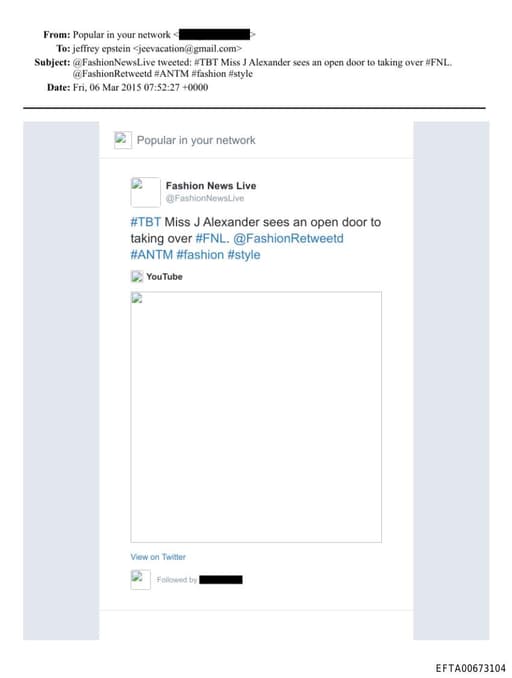Click the jeevacation@gmail.com recipient address
The image size is (512, 678).
point(187,48)
